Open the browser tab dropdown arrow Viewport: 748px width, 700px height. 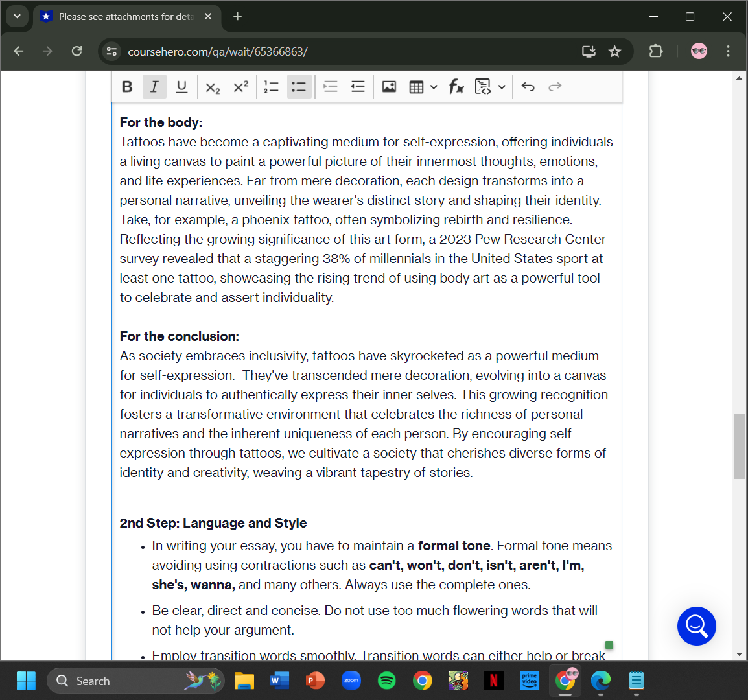18,16
